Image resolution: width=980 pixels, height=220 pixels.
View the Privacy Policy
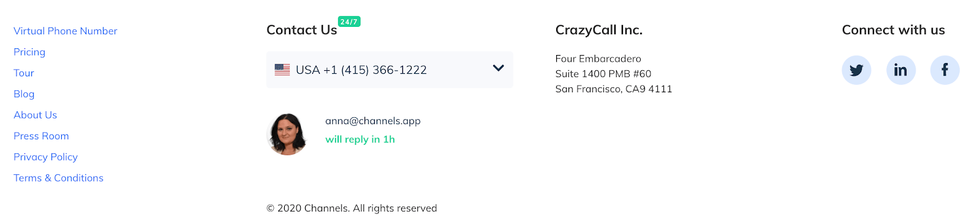pyautogui.click(x=46, y=157)
